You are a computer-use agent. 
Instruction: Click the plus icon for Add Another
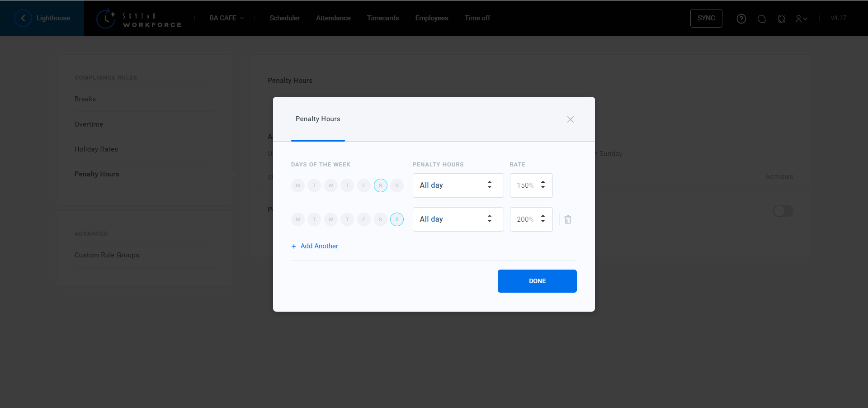tap(294, 247)
